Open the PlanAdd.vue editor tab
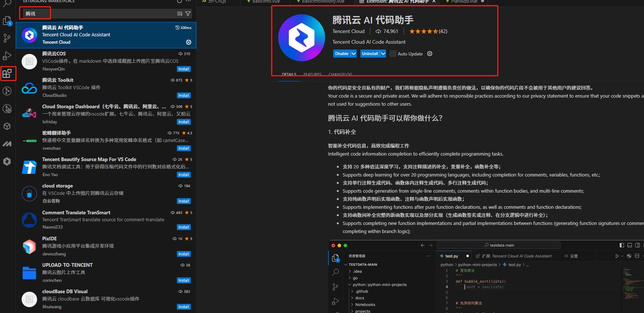This screenshot has width=644, height=313. (464, 2)
